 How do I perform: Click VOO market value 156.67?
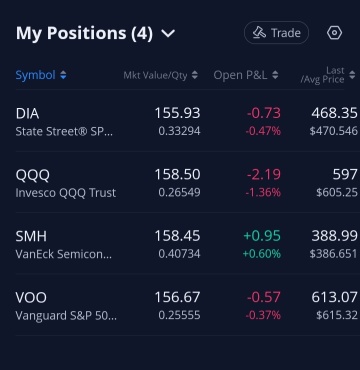click(177, 297)
